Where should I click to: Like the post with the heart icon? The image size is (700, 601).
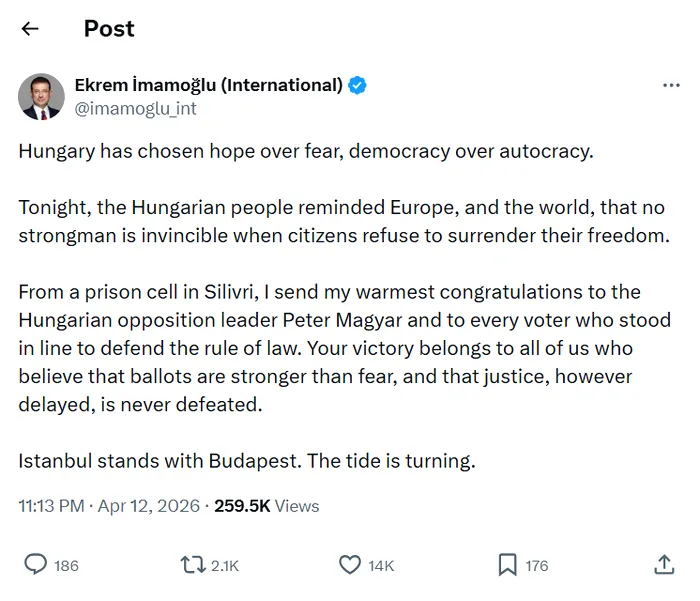(x=349, y=565)
